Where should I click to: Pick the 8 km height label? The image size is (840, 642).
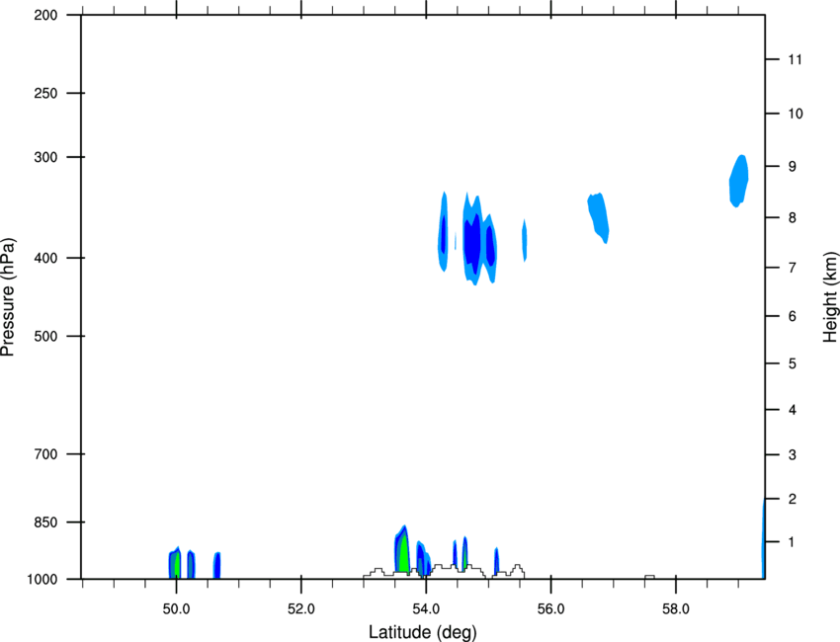point(793,218)
